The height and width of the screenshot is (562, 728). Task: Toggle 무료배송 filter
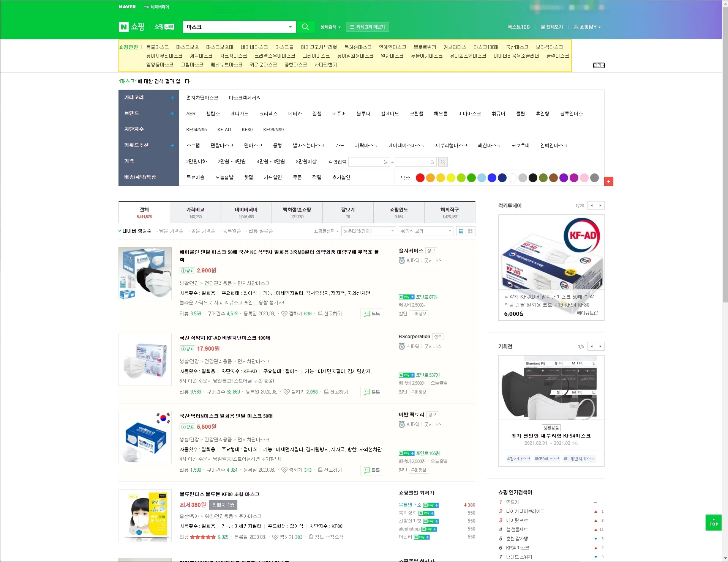(x=196, y=178)
